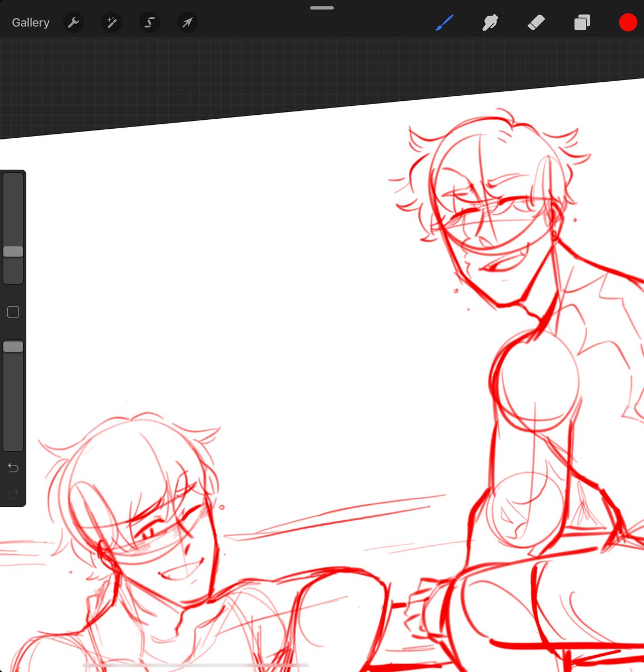Open the red color picker
The image size is (644, 672).
point(628,22)
